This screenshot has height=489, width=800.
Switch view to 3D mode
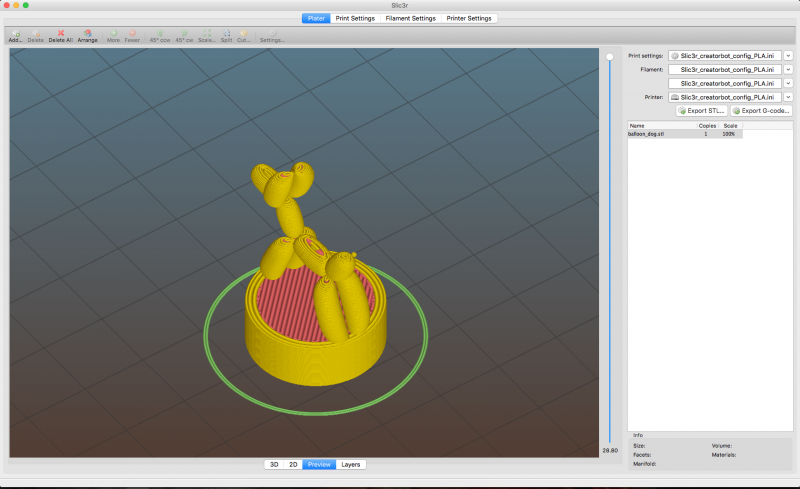pos(273,464)
